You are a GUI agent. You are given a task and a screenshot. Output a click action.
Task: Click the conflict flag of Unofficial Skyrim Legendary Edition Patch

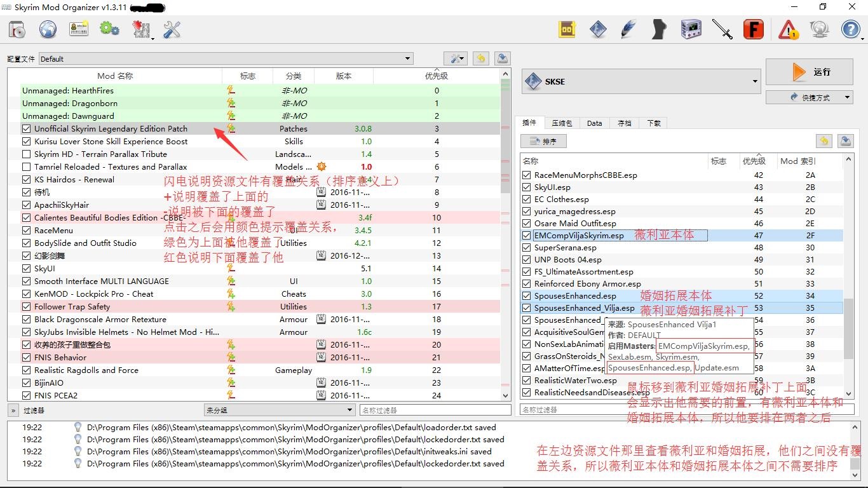231,128
